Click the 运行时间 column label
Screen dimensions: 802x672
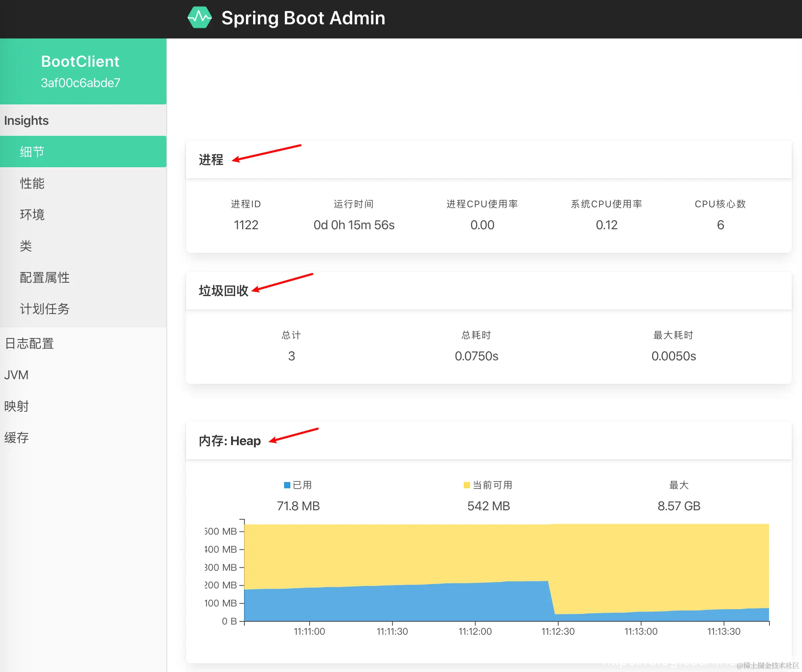tap(354, 204)
